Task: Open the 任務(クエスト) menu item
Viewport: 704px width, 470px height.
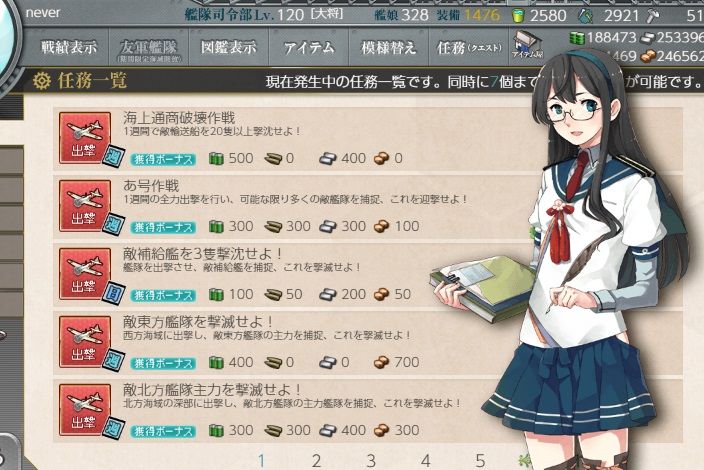Action: coord(469,47)
